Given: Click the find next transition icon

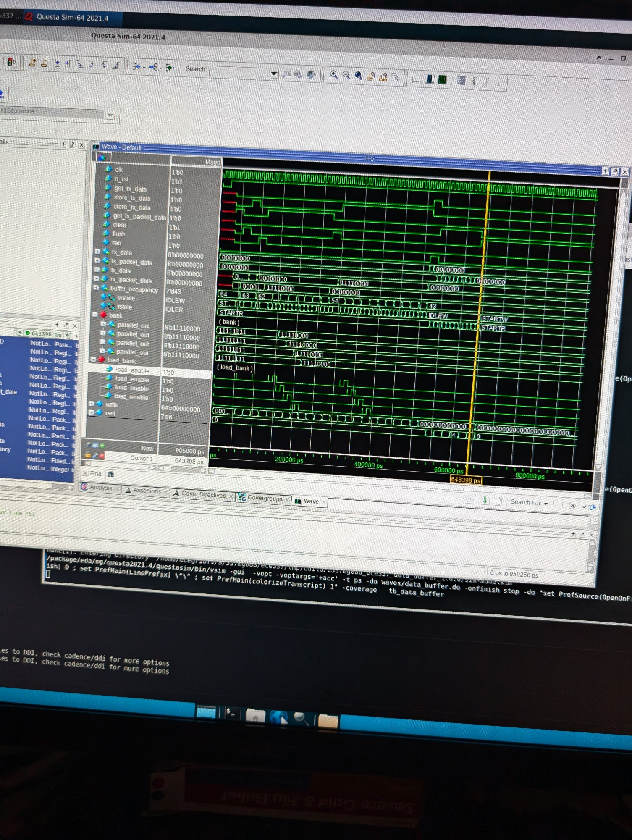Looking at the screenshot, I should click(x=68, y=64).
